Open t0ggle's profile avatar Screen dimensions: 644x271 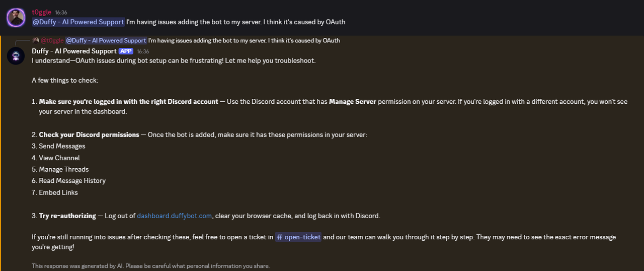click(16, 18)
